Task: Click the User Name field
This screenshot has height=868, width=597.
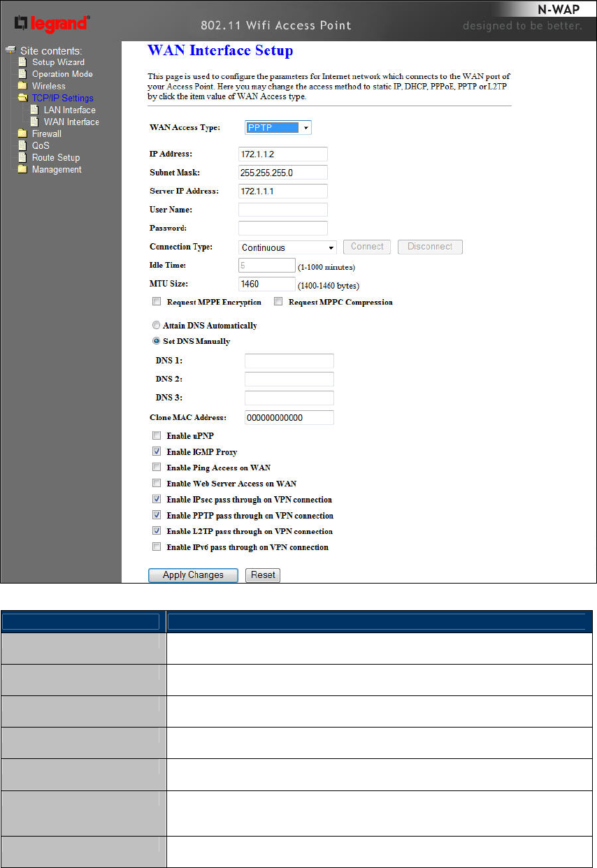Action: (283, 210)
